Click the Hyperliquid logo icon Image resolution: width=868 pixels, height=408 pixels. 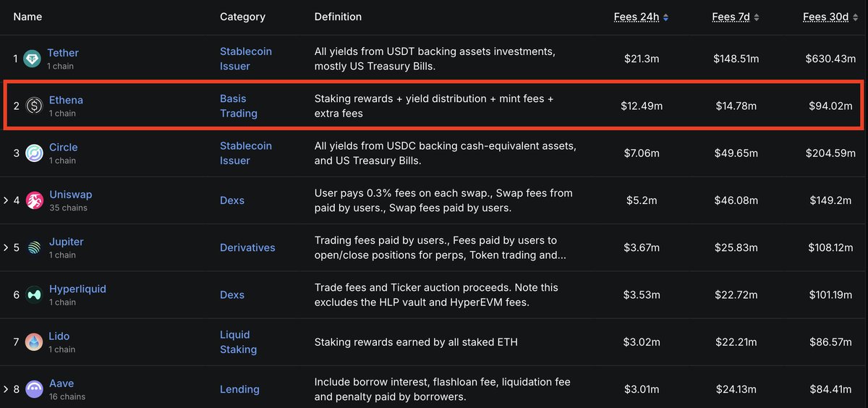pyautogui.click(x=34, y=295)
